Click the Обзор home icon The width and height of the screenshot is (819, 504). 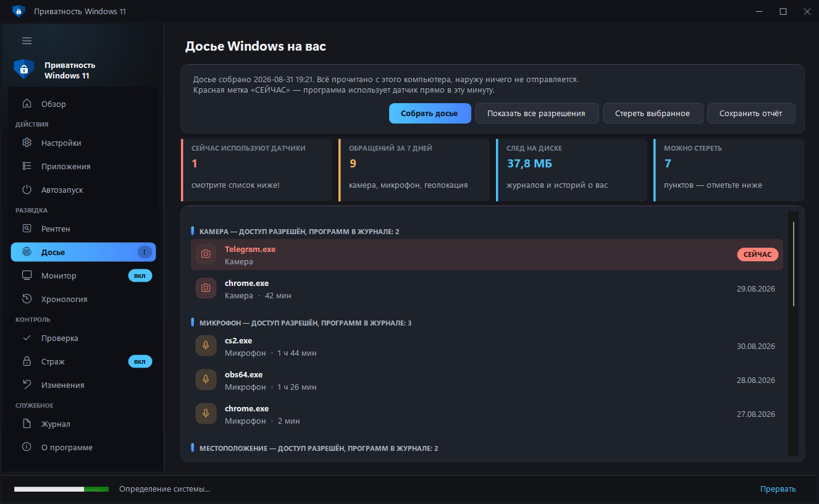pyautogui.click(x=27, y=104)
